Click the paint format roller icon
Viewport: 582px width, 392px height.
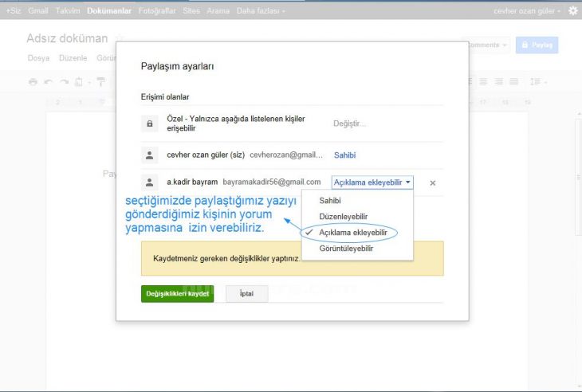pos(101,81)
